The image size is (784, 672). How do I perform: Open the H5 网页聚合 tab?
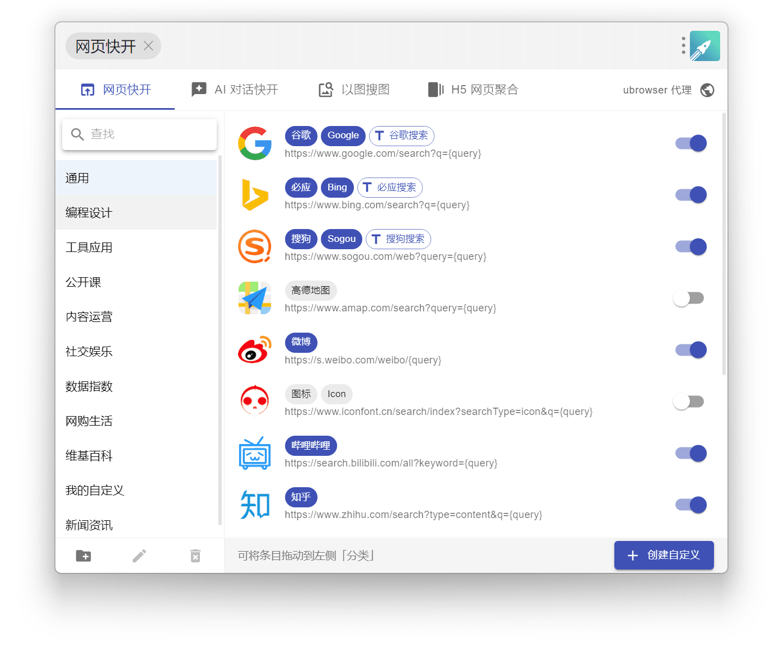coord(474,90)
